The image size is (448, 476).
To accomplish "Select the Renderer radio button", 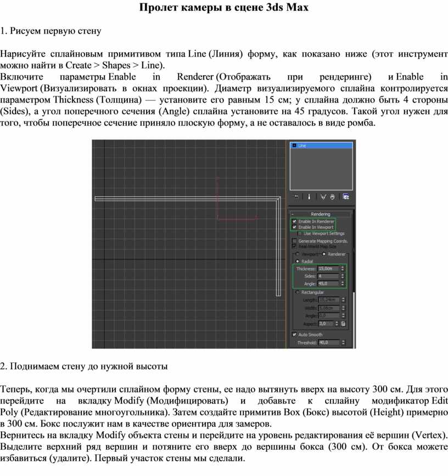I will pos(324,254).
